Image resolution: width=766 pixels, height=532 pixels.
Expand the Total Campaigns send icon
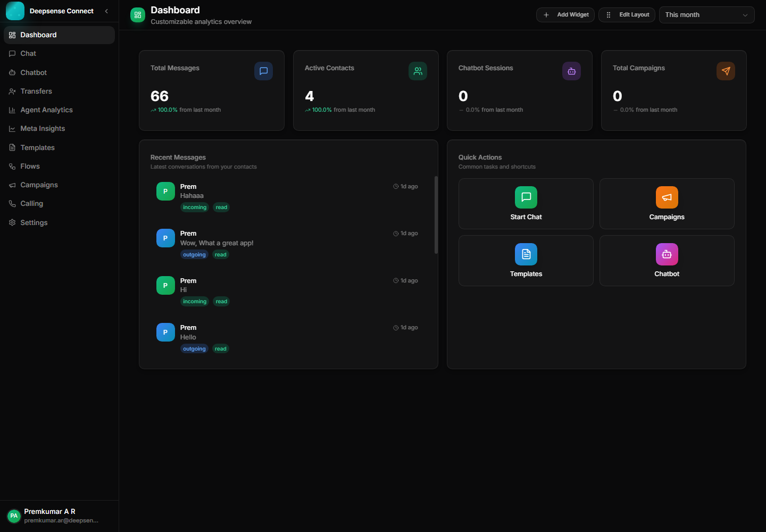click(x=726, y=71)
